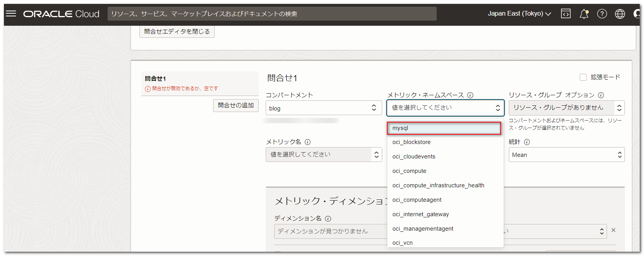Image resolution: width=644 pixels, height=256 pixels.
Task: Select mysql from the namespace list
Action: [x=444, y=128]
